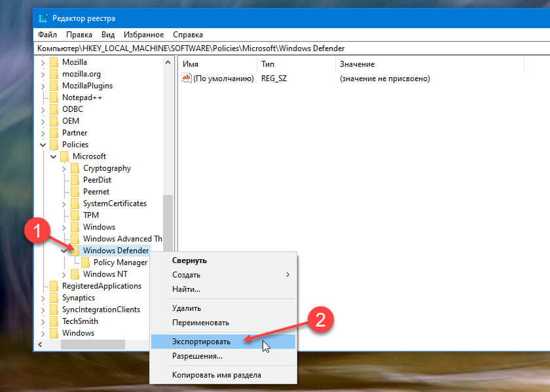Open the Создать submenu arrow
Image resolution: width=550 pixels, height=392 pixels.
(287, 275)
